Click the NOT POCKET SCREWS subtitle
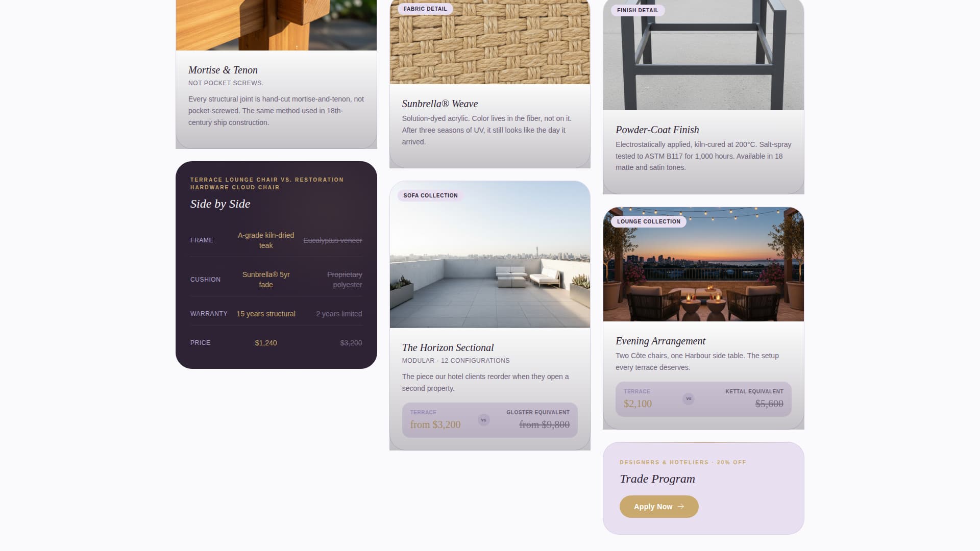This screenshot has height=551, width=980. tap(226, 83)
